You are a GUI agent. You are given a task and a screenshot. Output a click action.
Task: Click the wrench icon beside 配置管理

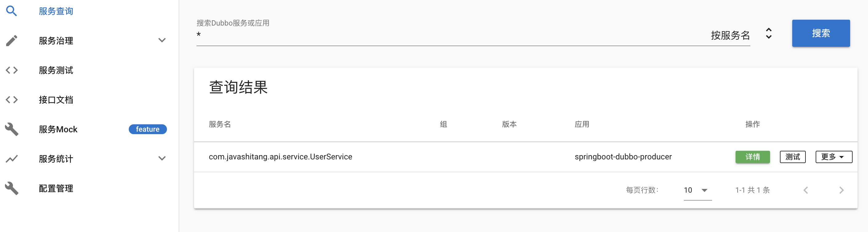pyautogui.click(x=11, y=188)
